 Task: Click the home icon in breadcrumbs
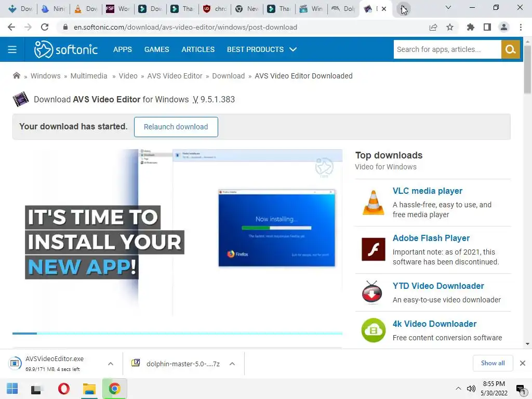coord(16,76)
